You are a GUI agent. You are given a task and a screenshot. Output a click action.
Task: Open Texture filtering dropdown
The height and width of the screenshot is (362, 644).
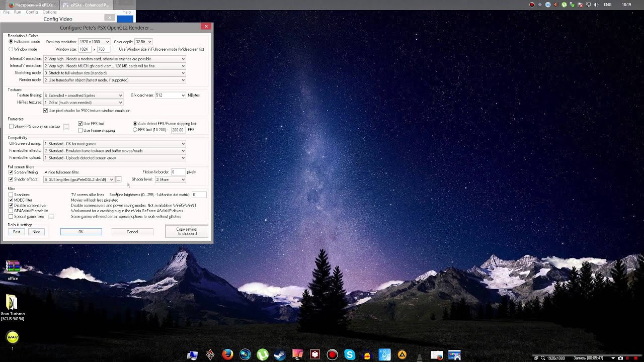[x=83, y=96]
